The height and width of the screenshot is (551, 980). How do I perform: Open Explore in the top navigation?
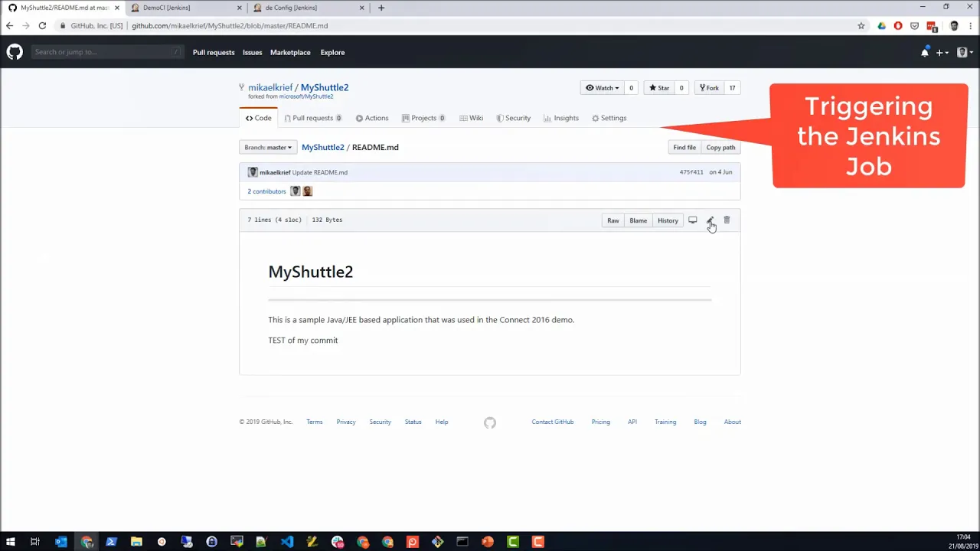[x=332, y=52]
